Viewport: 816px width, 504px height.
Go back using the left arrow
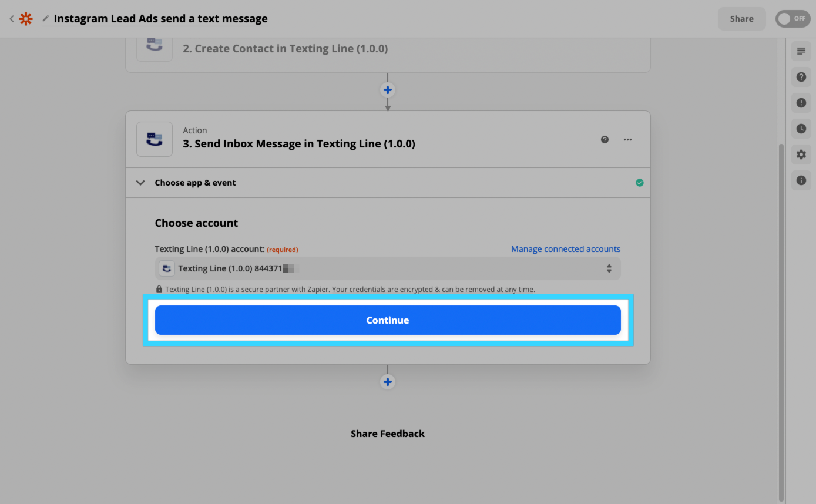(11, 19)
